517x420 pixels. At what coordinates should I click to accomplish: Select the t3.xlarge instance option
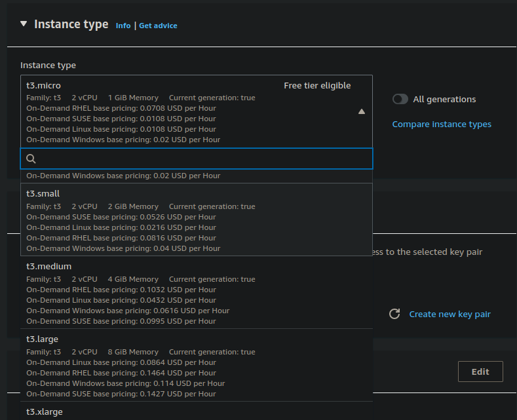[x=197, y=411]
